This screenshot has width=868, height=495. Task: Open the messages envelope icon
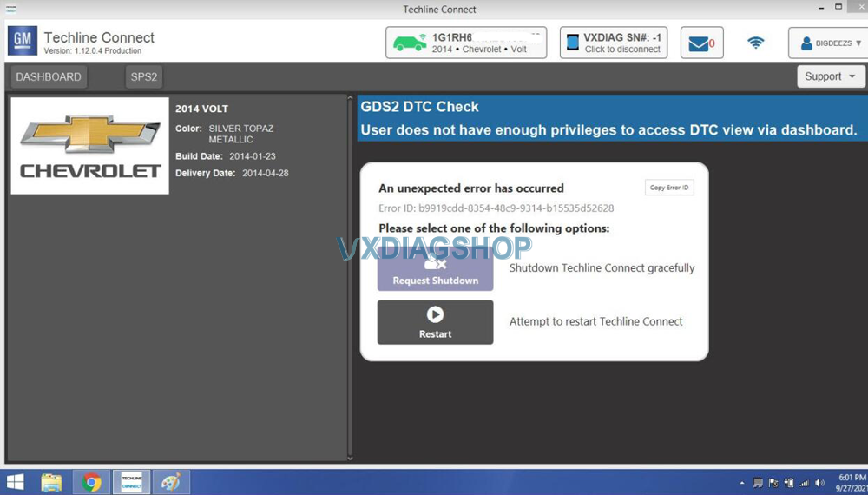coord(699,43)
